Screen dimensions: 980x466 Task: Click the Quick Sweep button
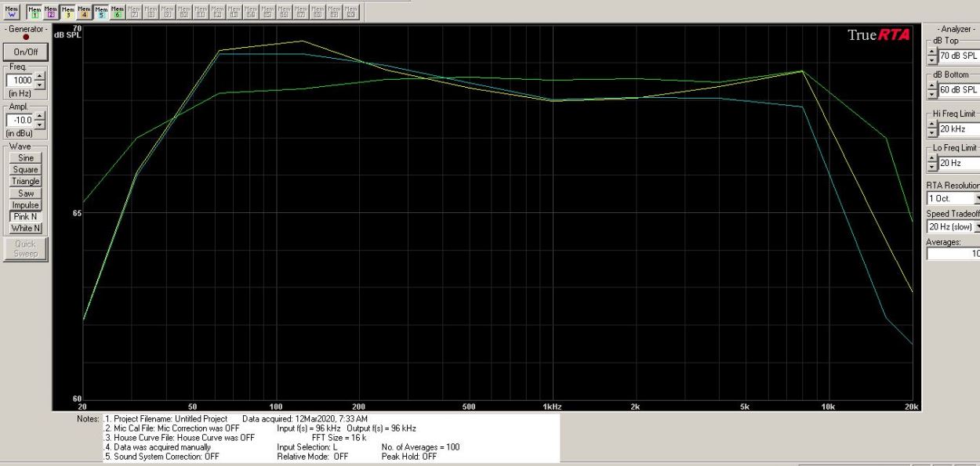[x=26, y=248]
